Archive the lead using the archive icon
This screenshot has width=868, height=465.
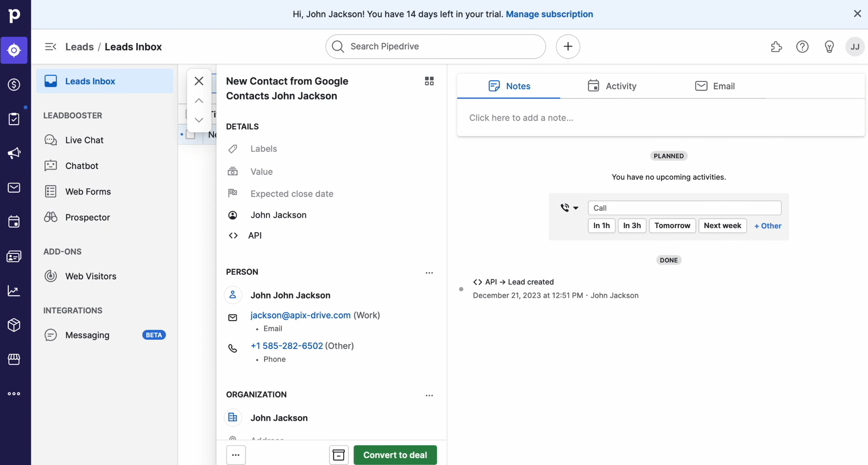pos(339,455)
